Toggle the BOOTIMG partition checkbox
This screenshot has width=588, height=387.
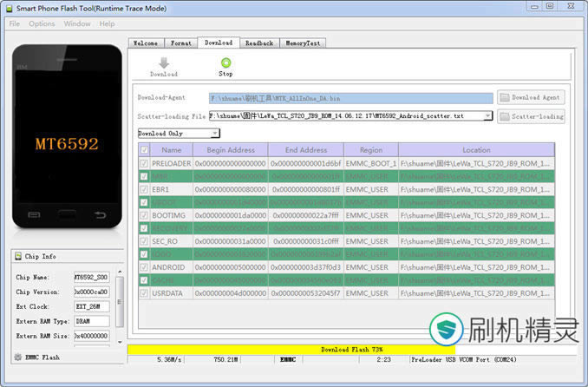[x=144, y=215]
